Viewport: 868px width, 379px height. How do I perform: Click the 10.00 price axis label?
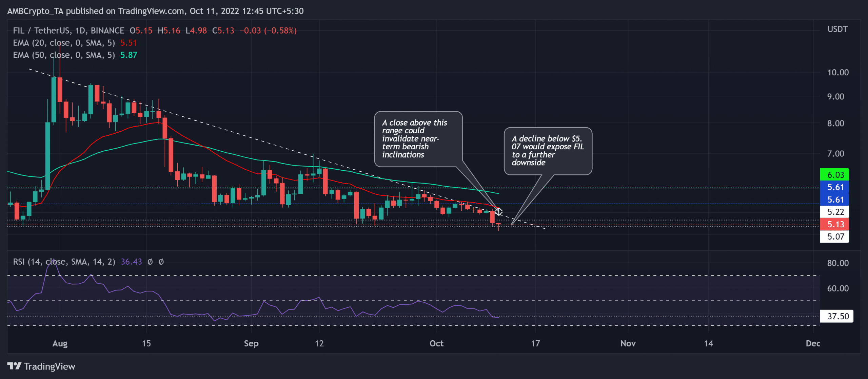pos(838,72)
